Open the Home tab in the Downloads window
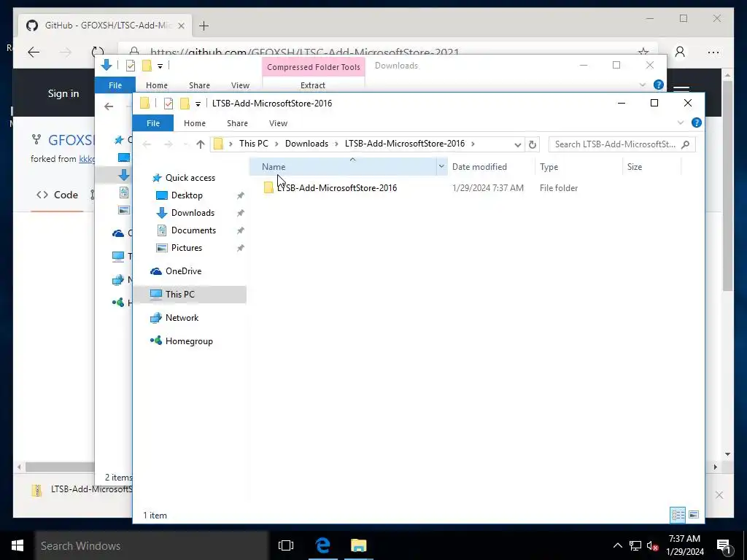The height and width of the screenshot is (560, 747). click(x=157, y=85)
